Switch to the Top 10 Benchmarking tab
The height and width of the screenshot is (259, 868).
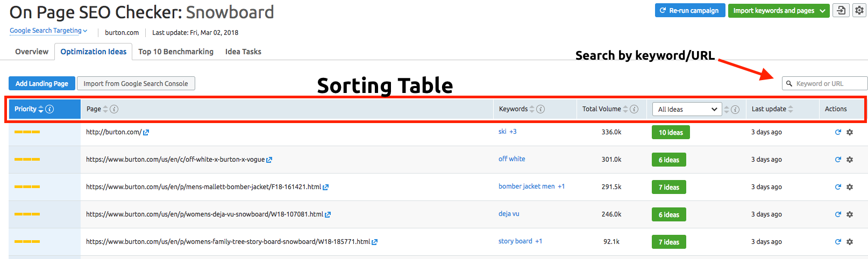175,52
